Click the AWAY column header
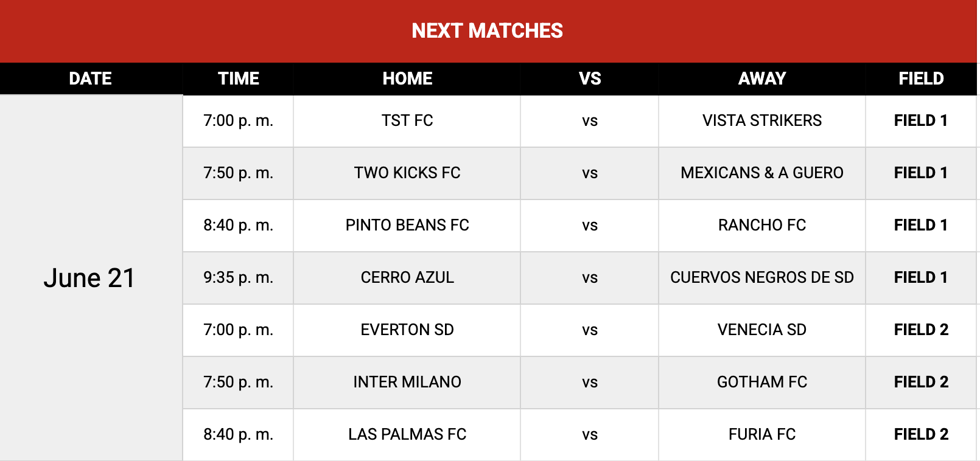 coord(762,78)
